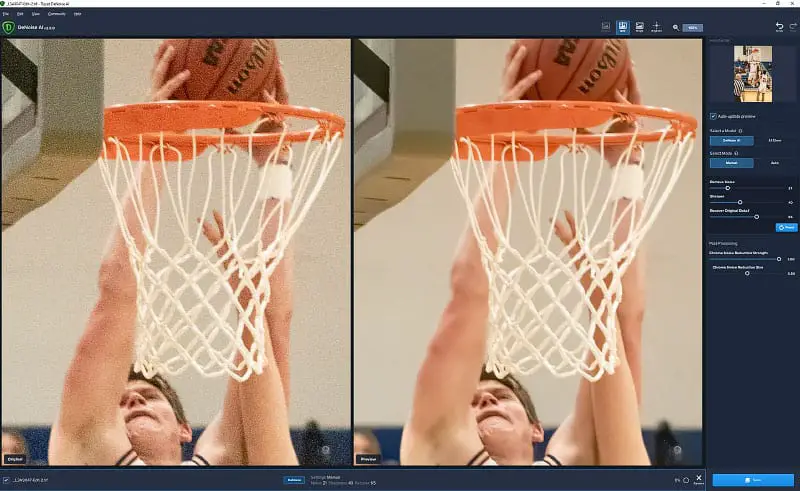The width and height of the screenshot is (800, 491).
Task: Click the Settings: Manual text in bottom bar
Action: click(x=326, y=477)
